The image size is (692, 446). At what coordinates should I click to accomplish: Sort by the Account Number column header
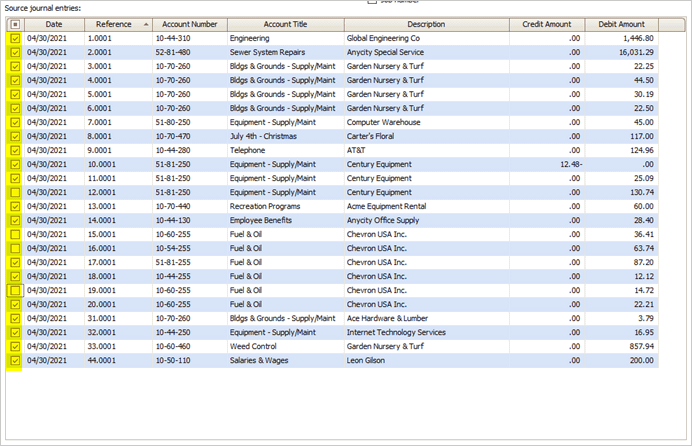190,25
